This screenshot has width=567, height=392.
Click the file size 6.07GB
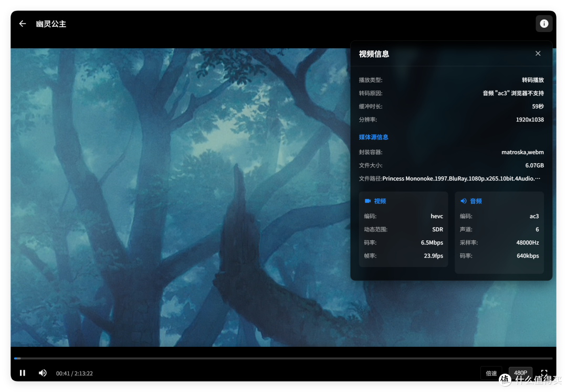[x=534, y=165]
